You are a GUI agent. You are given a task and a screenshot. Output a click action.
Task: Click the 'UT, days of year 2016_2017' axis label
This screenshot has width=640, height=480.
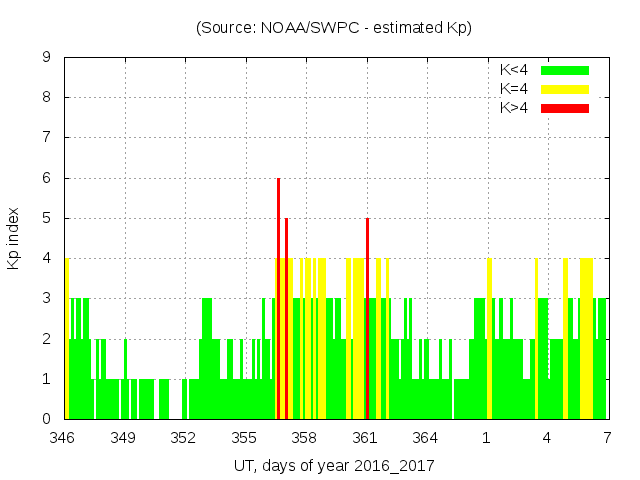[x=334, y=466]
